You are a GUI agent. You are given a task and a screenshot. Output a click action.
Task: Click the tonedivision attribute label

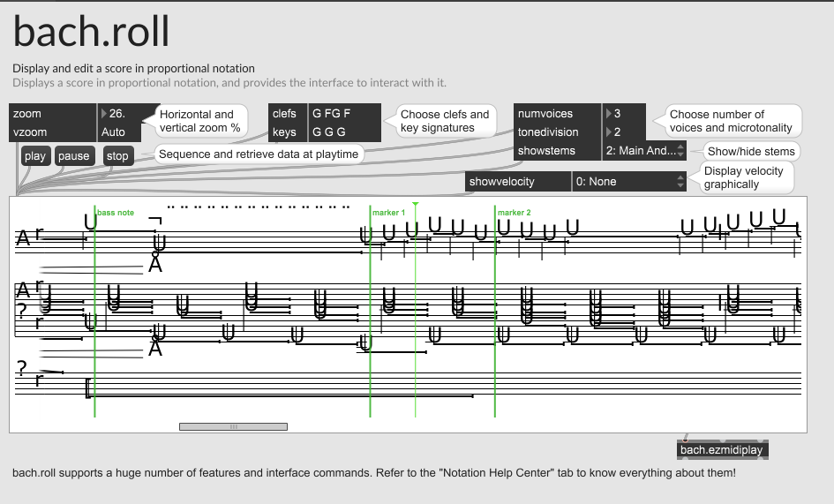[548, 132]
